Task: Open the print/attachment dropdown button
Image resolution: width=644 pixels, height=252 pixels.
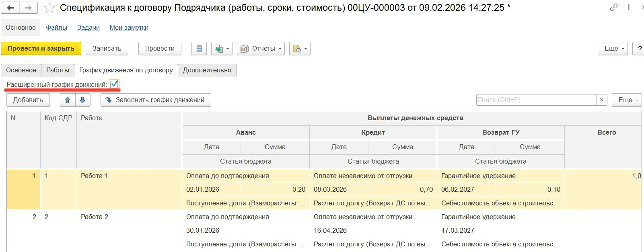Action: [x=300, y=49]
